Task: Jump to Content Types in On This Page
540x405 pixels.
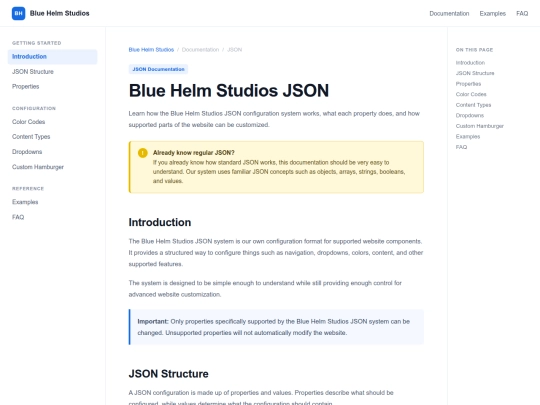Action: point(474,105)
